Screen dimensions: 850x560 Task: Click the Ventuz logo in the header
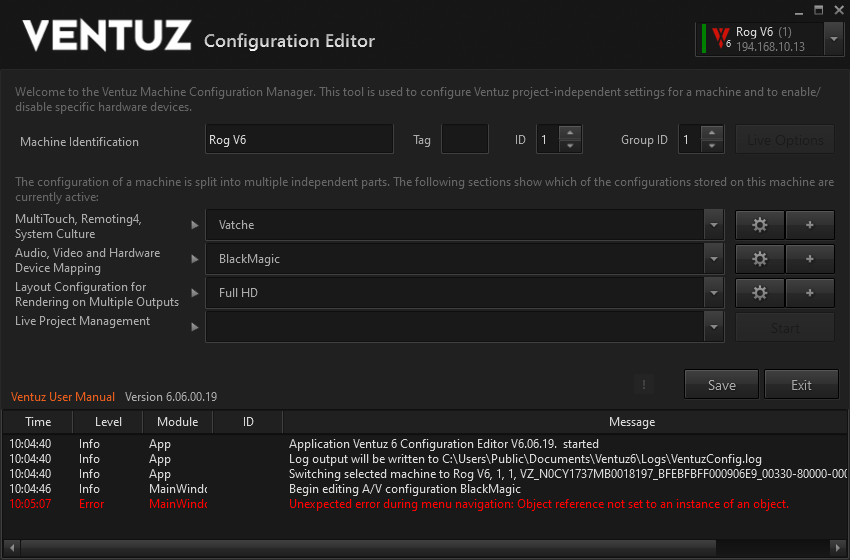coord(106,36)
